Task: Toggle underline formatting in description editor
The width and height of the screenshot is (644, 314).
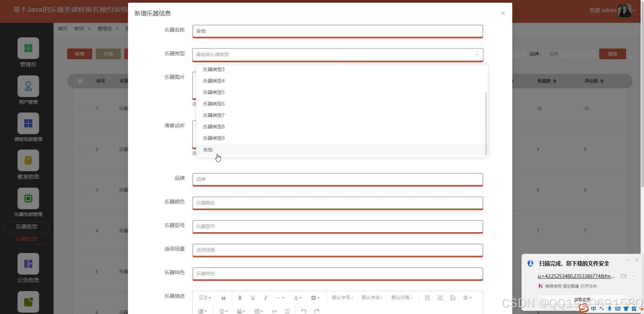Action: pyautogui.click(x=253, y=298)
